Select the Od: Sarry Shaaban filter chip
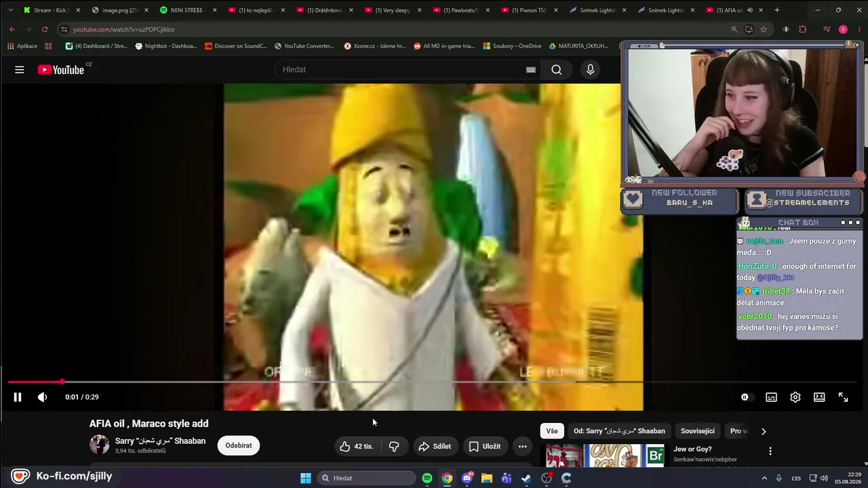This screenshot has width=868, height=488. pyautogui.click(x=619, y=431)
